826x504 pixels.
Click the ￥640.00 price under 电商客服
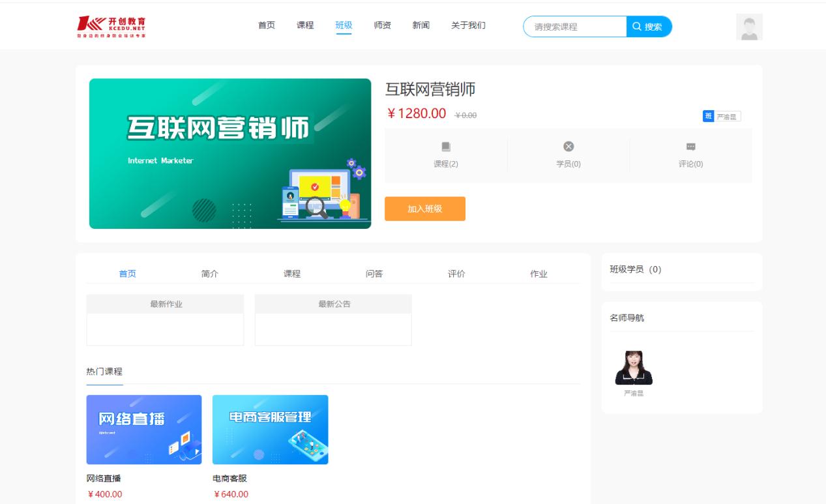coord(231,494)
